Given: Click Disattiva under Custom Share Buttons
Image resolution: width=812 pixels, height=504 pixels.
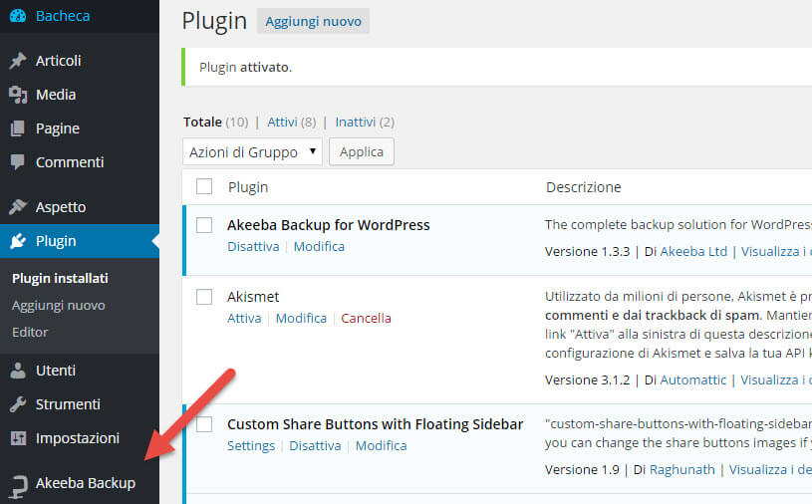Looking at the screenshot, I should [x=315, y=445].
